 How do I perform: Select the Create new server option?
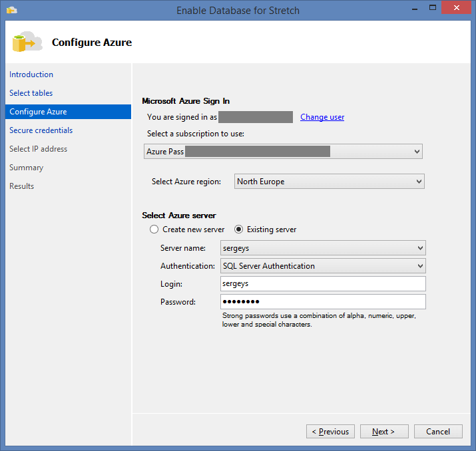[187, 229]
